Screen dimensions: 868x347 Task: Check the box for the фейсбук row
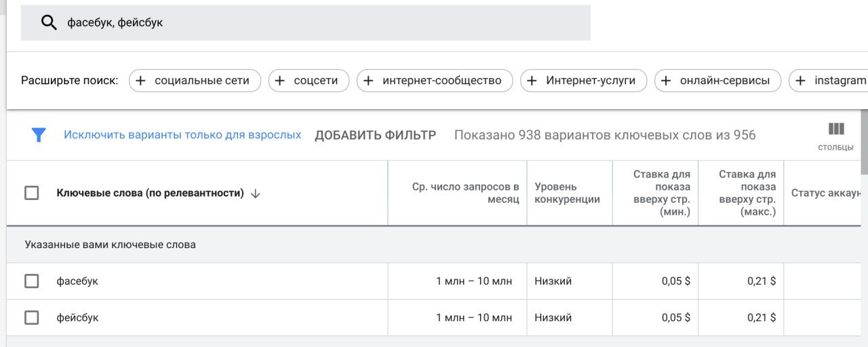coord(32,317)
